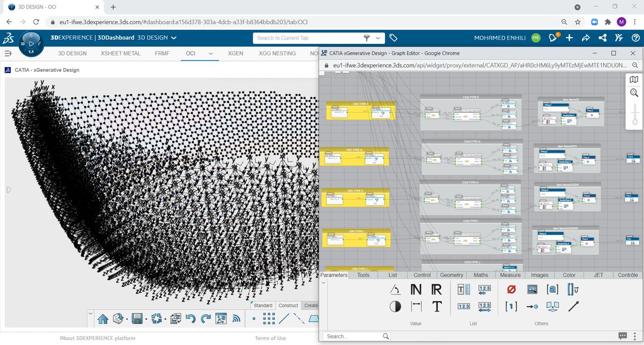Open the three-dot options menu
The width and height of the screenshot is (644, 345).
(634, 336)
